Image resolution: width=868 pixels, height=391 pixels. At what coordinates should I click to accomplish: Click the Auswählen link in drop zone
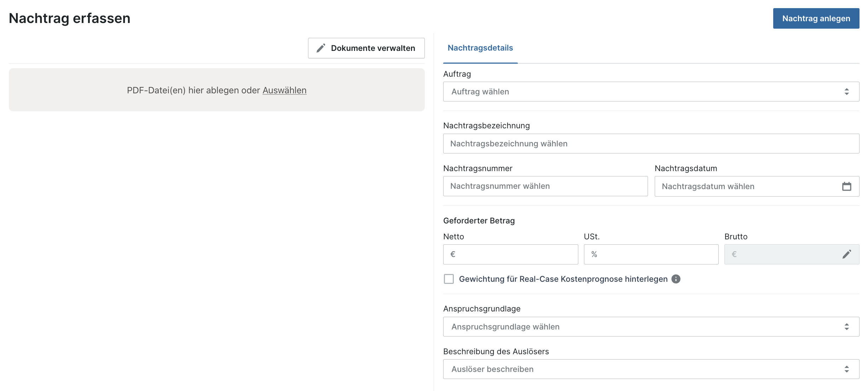tap(284, 90)
